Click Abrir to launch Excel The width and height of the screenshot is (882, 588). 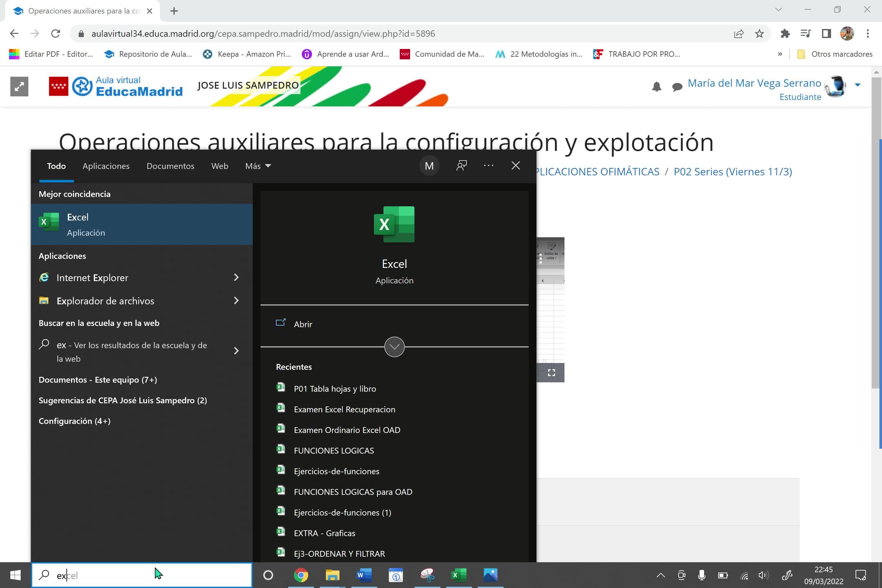pos(303,324)
